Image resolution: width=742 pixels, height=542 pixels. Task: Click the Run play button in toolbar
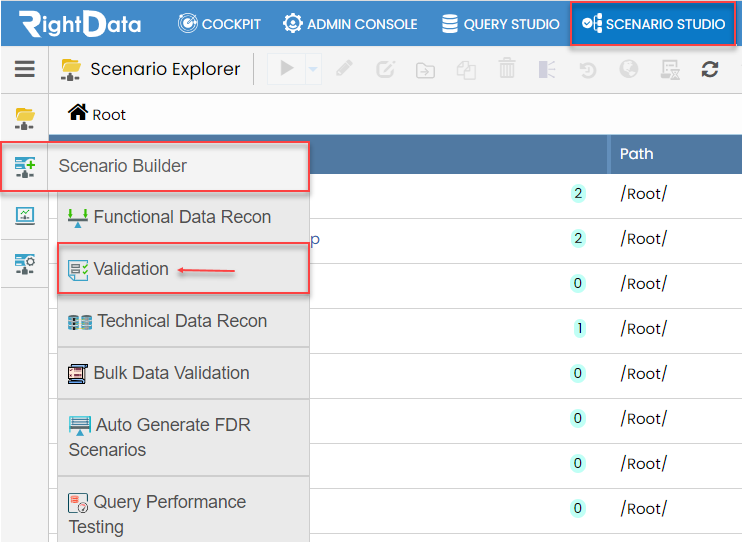pyautogui.click(x=286, y=69)
